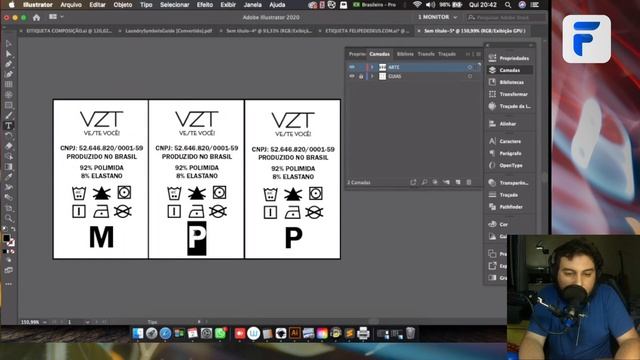Expand the ARTE layer
Viewport: 640px width, 360px height.
point(372,67)
